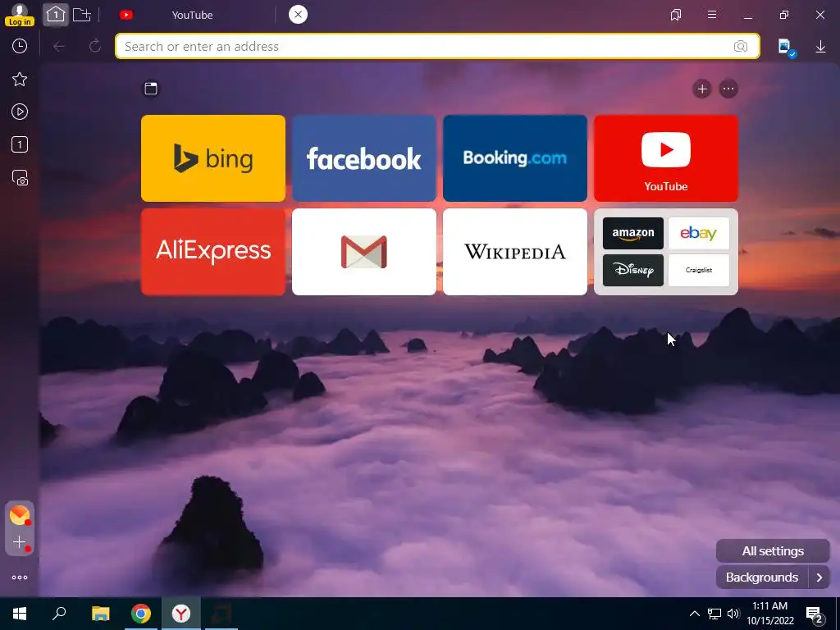Open the Booking.com tile
The width and height of the screenshot is (840, 630).
click(x=515, y=158)
